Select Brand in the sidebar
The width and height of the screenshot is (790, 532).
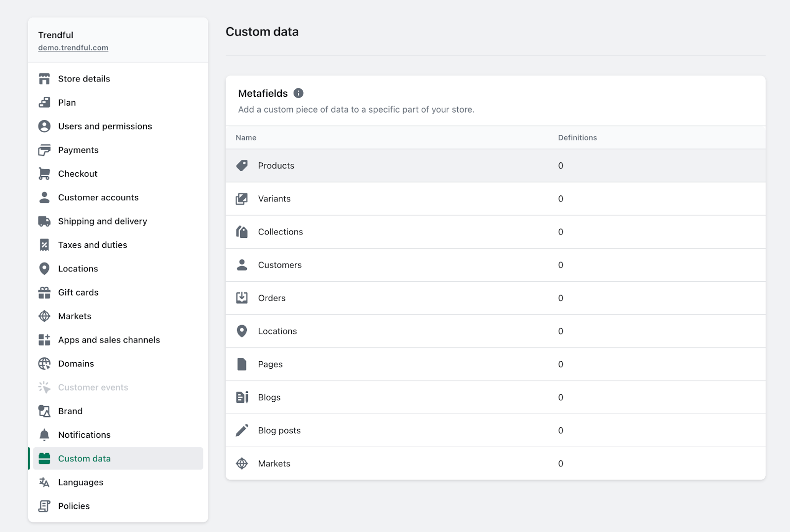(x=118, y=411)
